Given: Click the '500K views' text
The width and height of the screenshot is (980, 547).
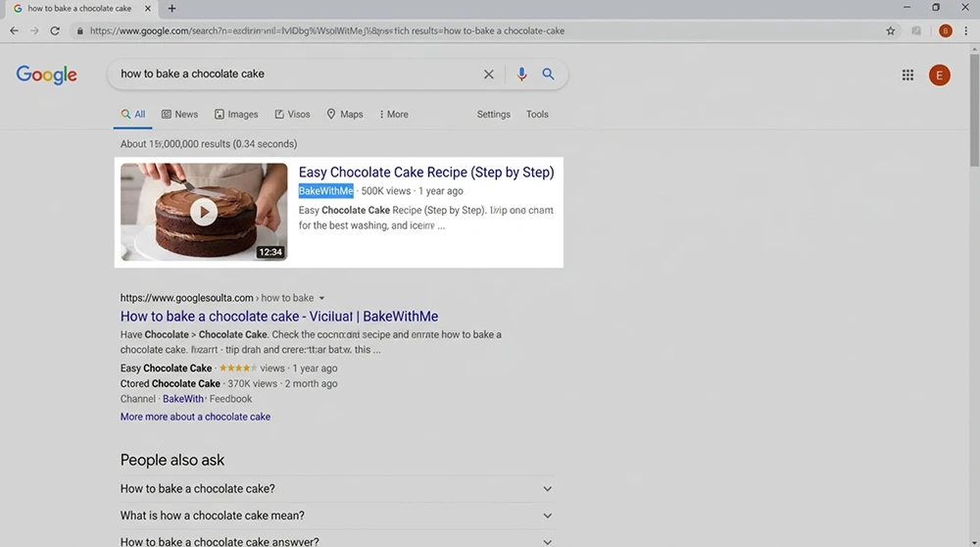Looking at the screenshot, I should point(385,191).
